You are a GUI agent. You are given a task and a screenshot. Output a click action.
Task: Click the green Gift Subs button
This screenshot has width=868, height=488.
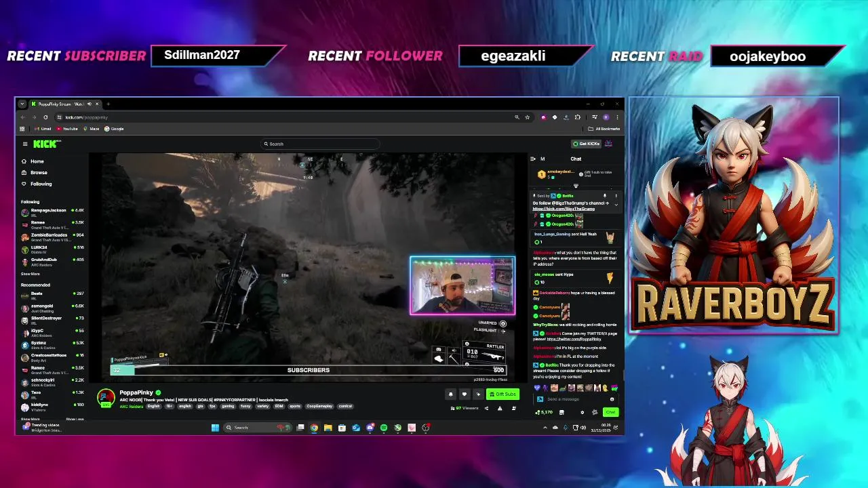502,394
